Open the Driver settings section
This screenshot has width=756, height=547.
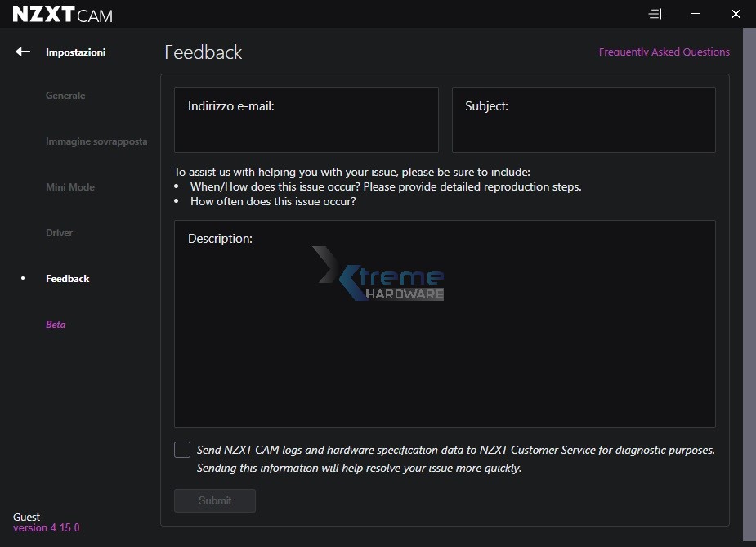[x=60, y=233]
